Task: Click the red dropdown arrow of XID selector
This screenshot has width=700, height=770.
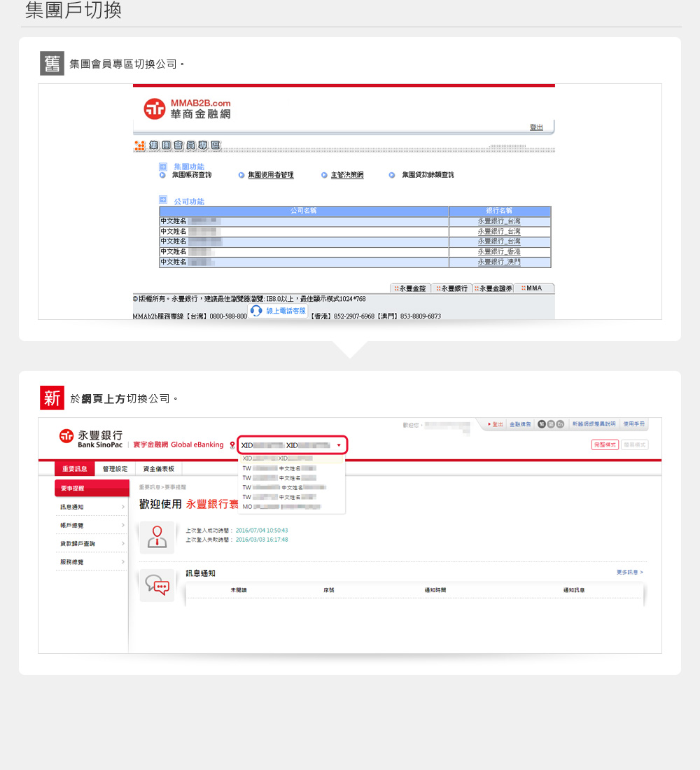Action: click(x=339, y=445)
